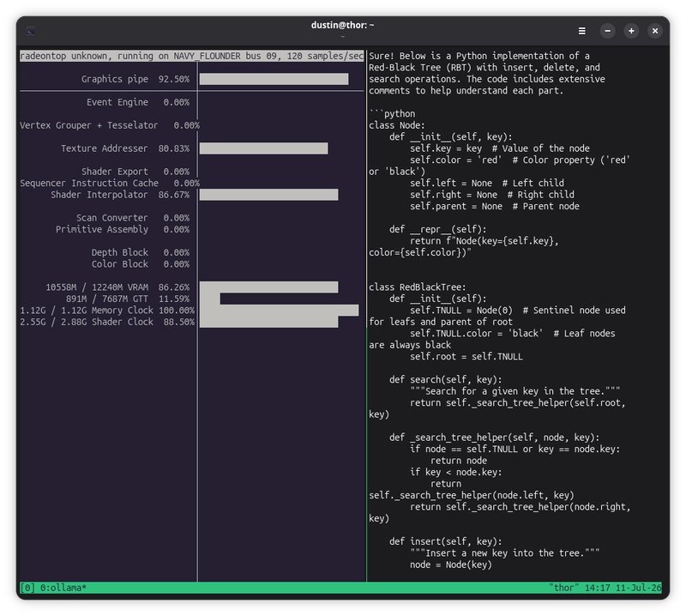The height and width of the screenshot is (616, 686).
Task: Click the Event Engine 0.00% row
Action: coord(138,102)
